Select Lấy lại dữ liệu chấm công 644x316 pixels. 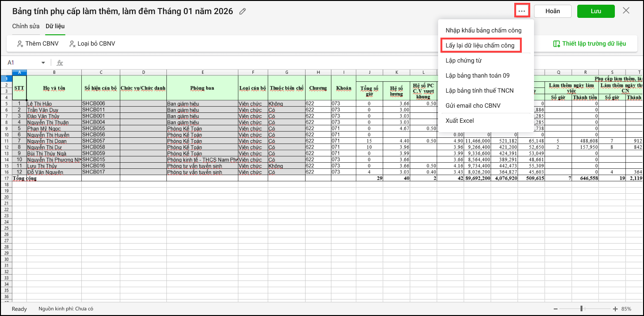point(480,46)
